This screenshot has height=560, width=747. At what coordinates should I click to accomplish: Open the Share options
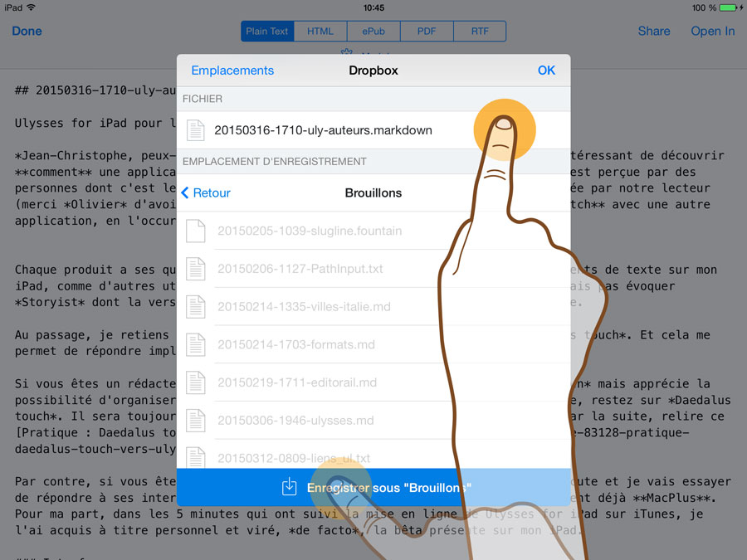click(654, 31)
